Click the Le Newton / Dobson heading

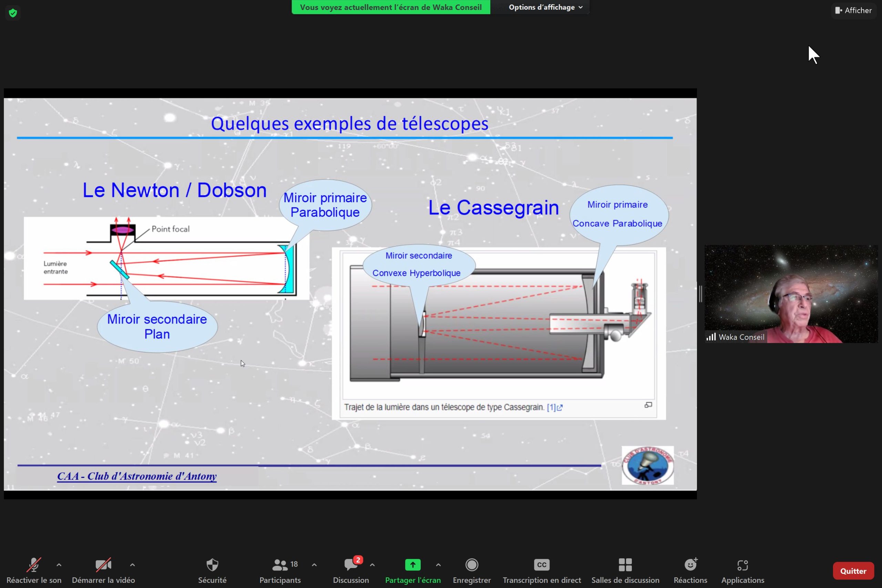coord(174,190)
